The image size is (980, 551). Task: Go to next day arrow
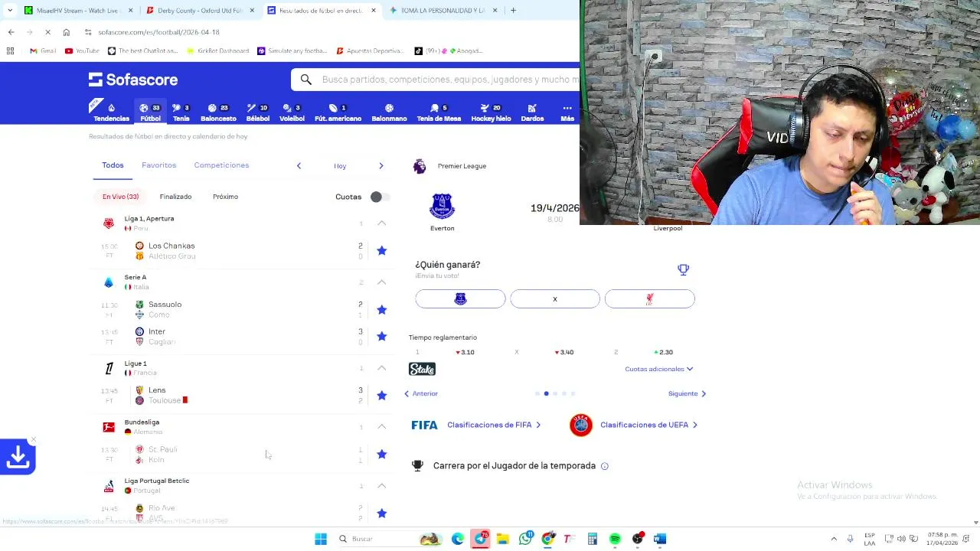381,165
